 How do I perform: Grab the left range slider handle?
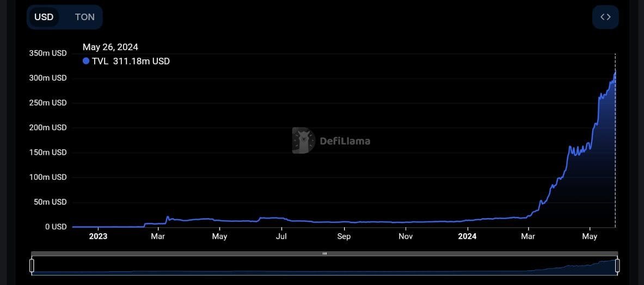pyautogui.click(x=32, y=266)
